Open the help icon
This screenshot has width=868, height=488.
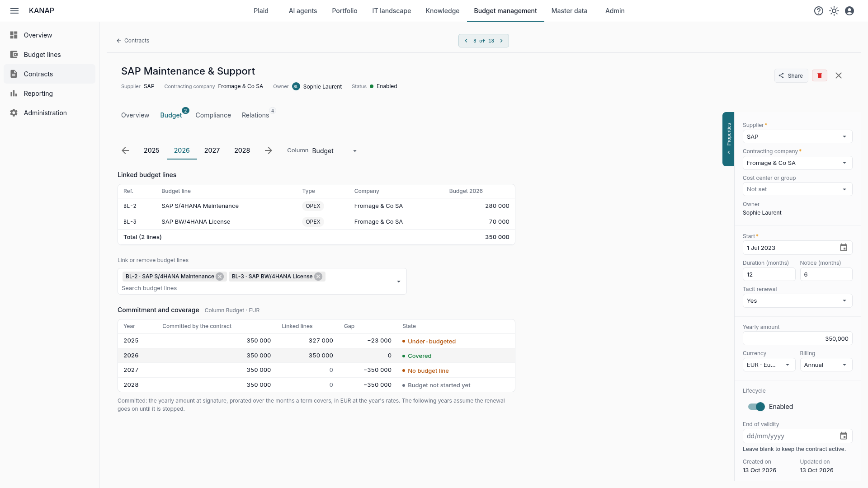[x=819, y=11]
